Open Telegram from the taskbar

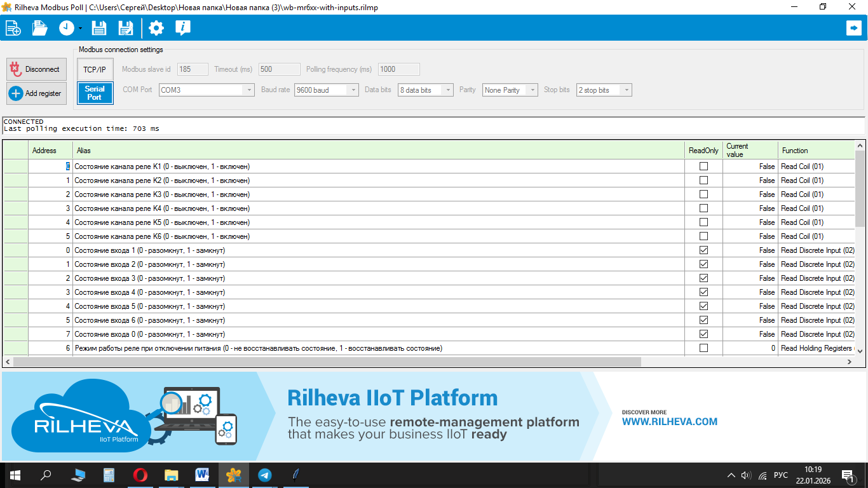coord(265,475)
